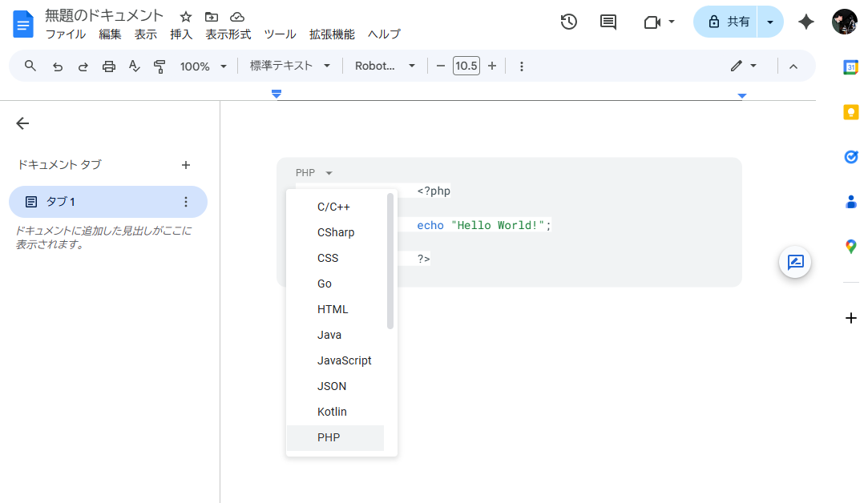Screen dimensions: 868x503
Task: Open the zoom 100% dropdown
Action: coord(204,66)
